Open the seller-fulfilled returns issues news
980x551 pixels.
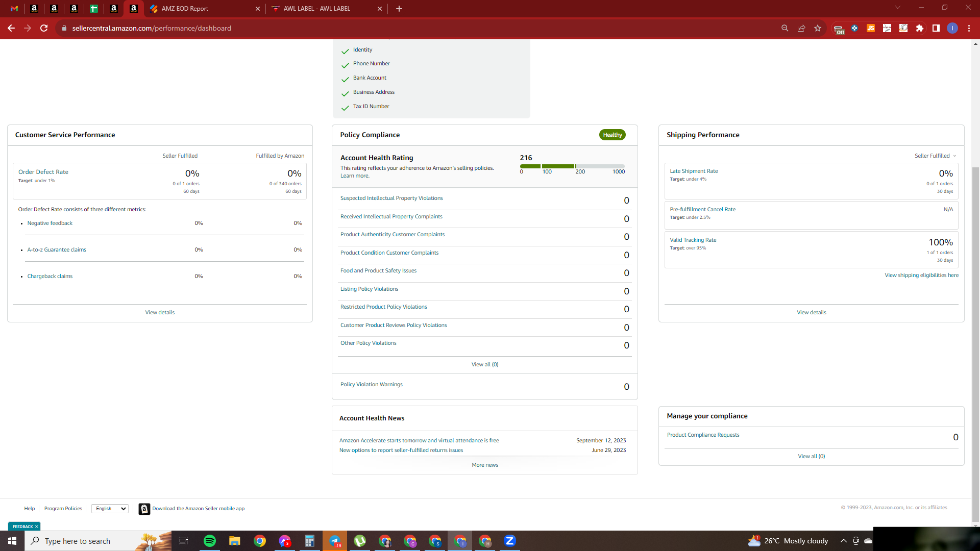click(401, 450)
